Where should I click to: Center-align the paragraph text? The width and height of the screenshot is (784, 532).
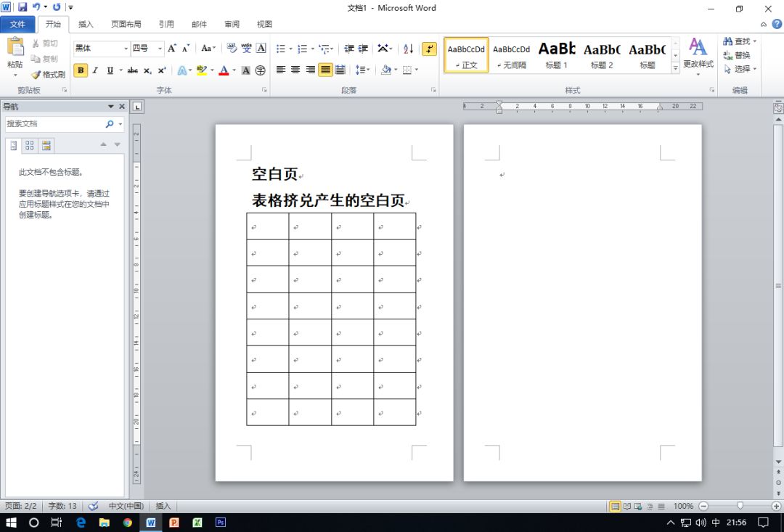(x=295, y=70)
